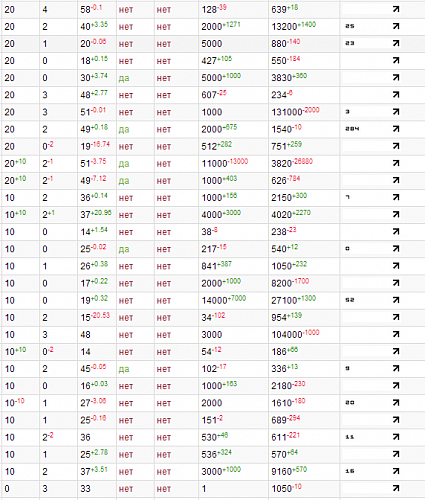Open arrow link in the 186 row
The height and width of the screenshot is (500, 425).
click(396, 351)
